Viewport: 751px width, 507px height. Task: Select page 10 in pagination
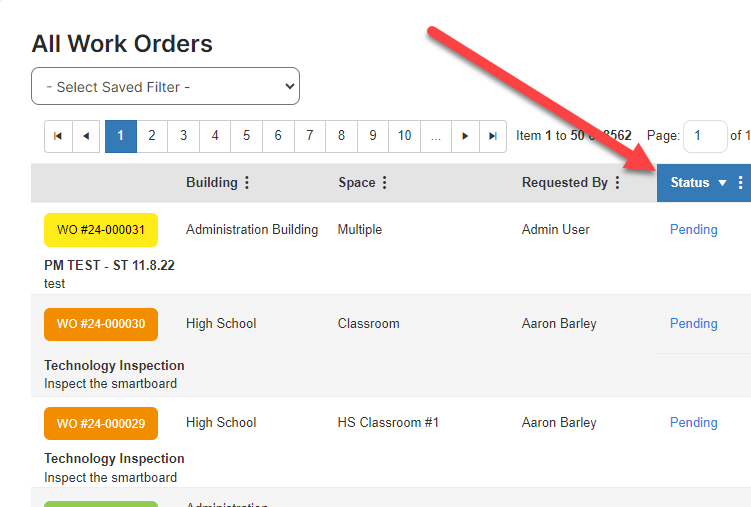click(x=404, y=136)
